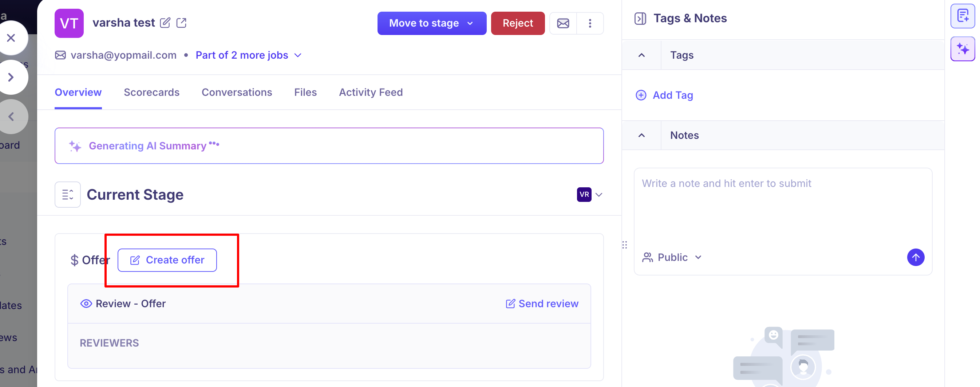980x387 pixels.
Task: Switch to the Scorecards tab
Action: [151, 92]
